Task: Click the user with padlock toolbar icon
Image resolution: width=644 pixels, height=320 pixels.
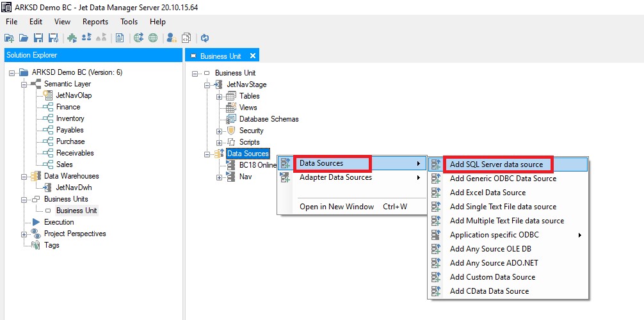Action: coord(172,38)
